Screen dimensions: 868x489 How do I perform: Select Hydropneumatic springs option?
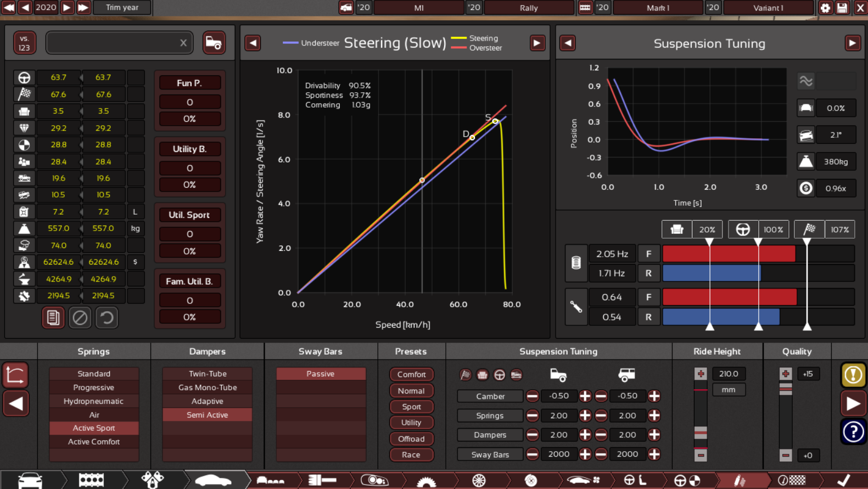click(x=94, y=401)
